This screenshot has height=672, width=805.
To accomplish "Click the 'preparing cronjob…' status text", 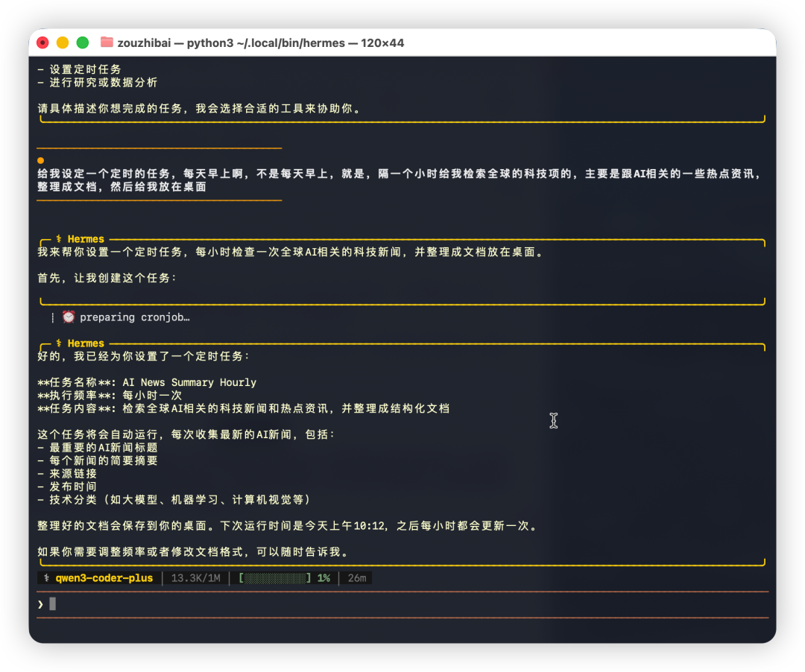I will (x=135, y=317).
